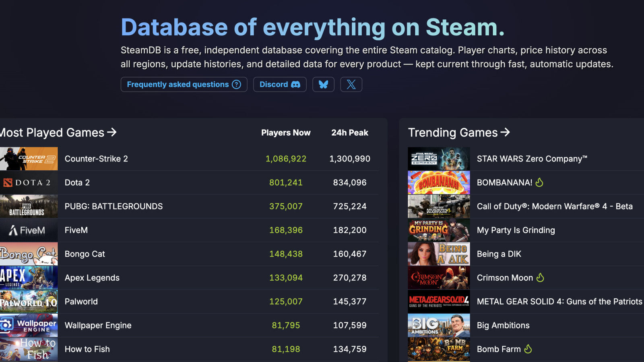Click the Apex Legends thumbnail

click(x=29, y=277)
